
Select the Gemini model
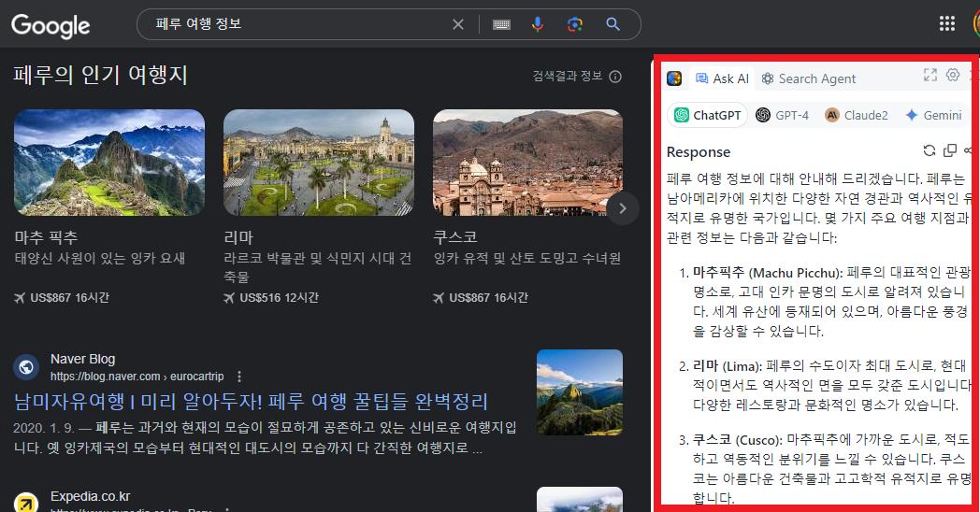[934, 115]
